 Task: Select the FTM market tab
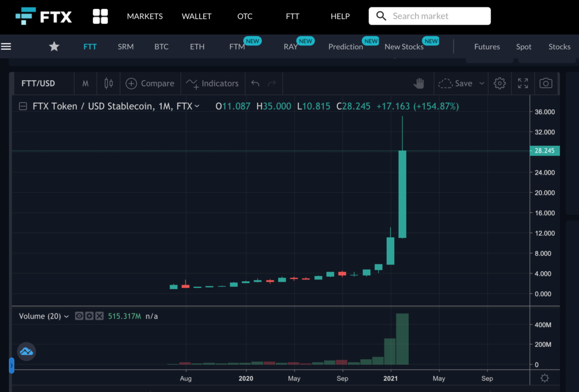pyautogui.click(x=237, y=46)
